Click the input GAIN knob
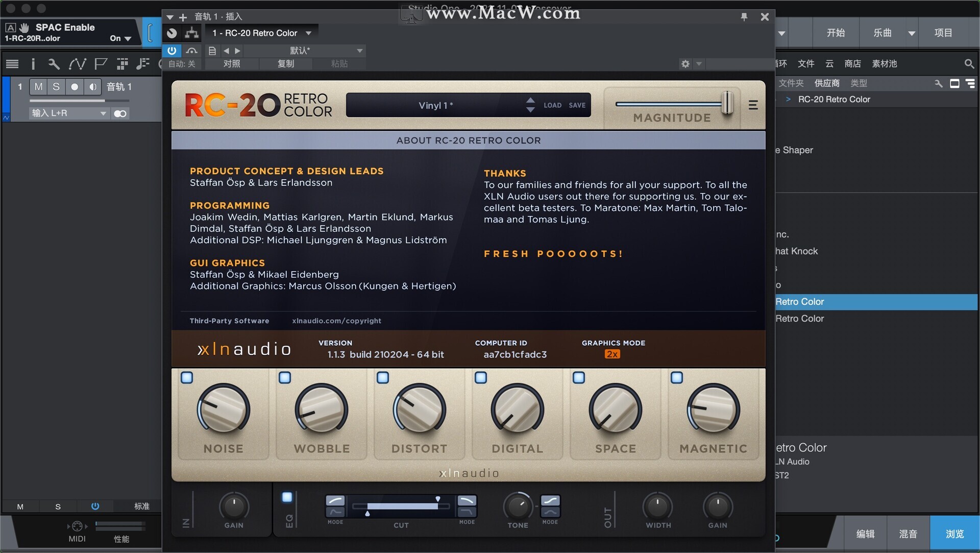The width and height of the screenshot is (980, 553). tap(234, 507)
